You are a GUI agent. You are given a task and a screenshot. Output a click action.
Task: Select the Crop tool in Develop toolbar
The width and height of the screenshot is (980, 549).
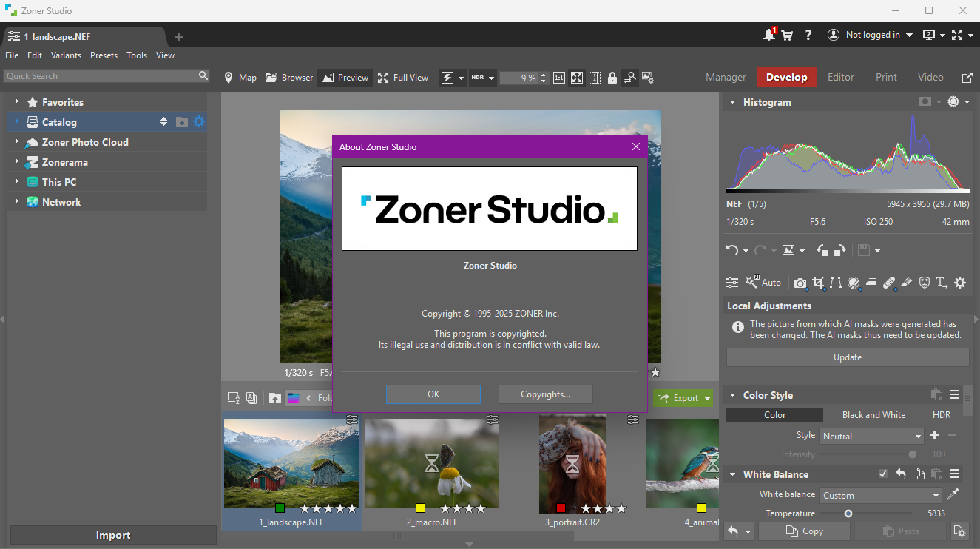(818, 282)
